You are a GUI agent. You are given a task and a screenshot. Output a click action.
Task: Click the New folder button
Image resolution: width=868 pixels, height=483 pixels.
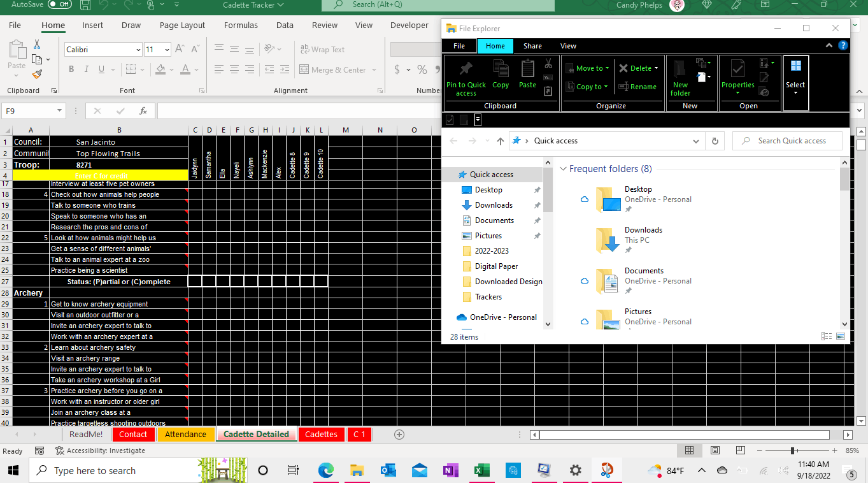point(680,75)
